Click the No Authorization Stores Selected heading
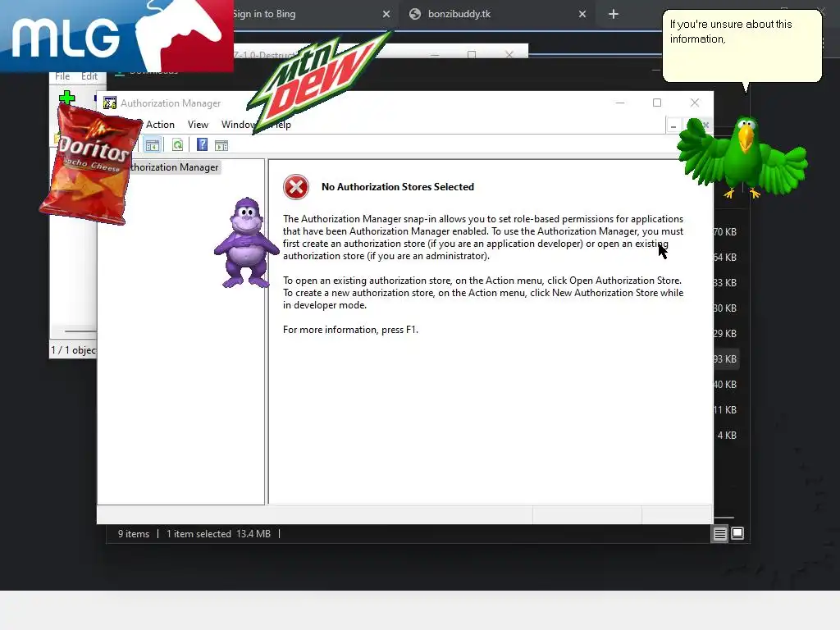 point(398,187)
